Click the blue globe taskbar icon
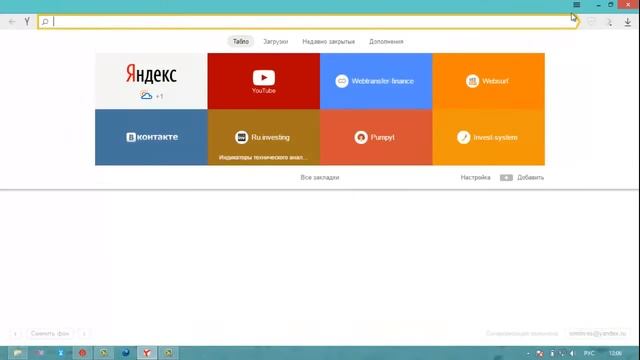The height and width of the screenshot is (360, 640). (x=126, y=353)
